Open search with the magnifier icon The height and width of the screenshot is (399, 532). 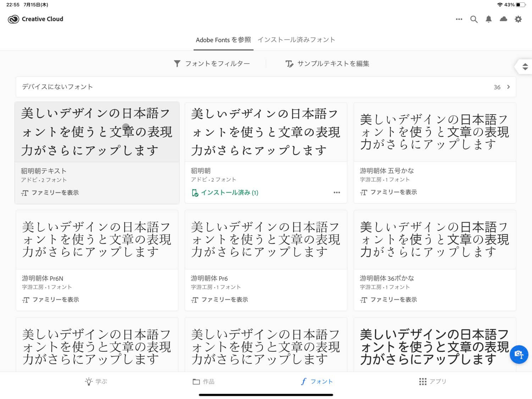point(474,19)
